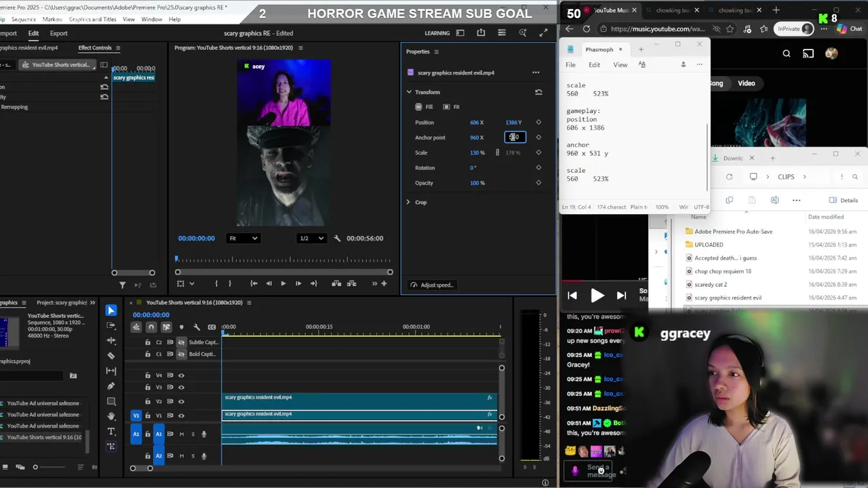Open the Premiere Export tab

pyautogui.click(x=58, y=33)
